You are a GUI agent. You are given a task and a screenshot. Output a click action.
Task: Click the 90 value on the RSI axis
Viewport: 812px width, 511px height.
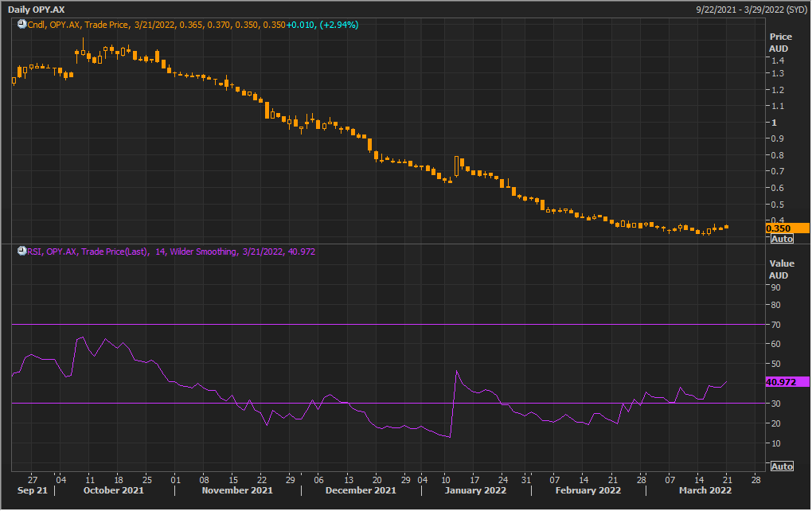point(775,287)
